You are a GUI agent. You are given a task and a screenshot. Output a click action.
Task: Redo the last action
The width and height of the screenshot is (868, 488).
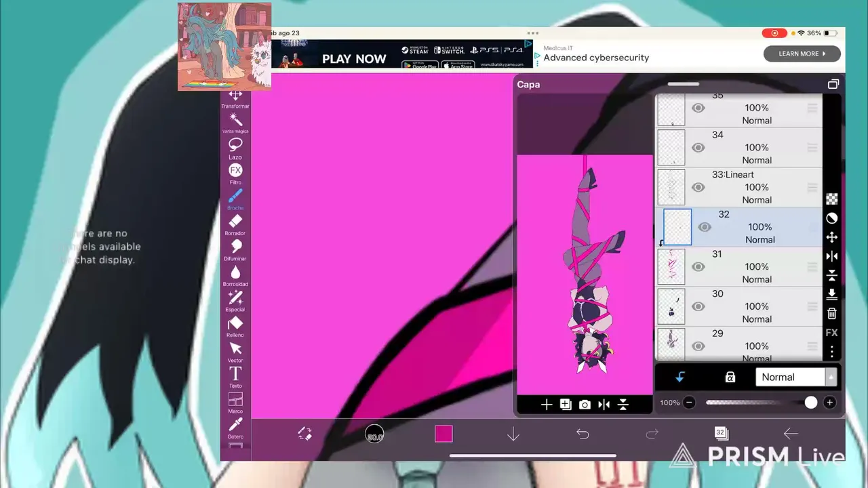652,434
